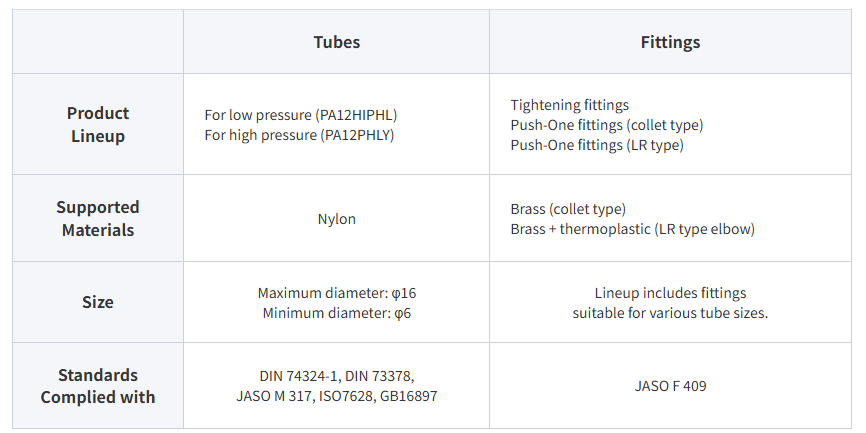Click the Nylon material cell
Viewport: 866px width, 433px height.
pos(336,219)
